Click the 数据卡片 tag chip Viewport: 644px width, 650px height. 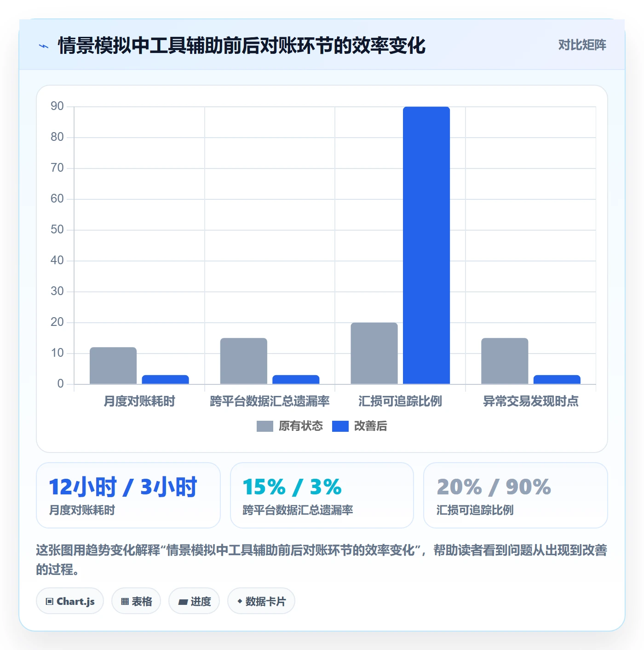pyautogui.click(x=261, y=601)
